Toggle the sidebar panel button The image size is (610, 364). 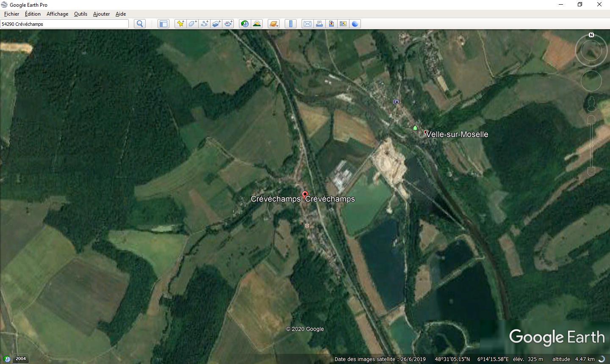(x=164, y=24)
